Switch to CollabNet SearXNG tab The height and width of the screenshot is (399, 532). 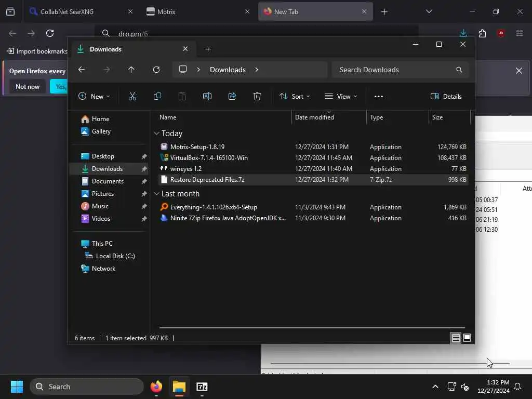[x=81, y=11]
